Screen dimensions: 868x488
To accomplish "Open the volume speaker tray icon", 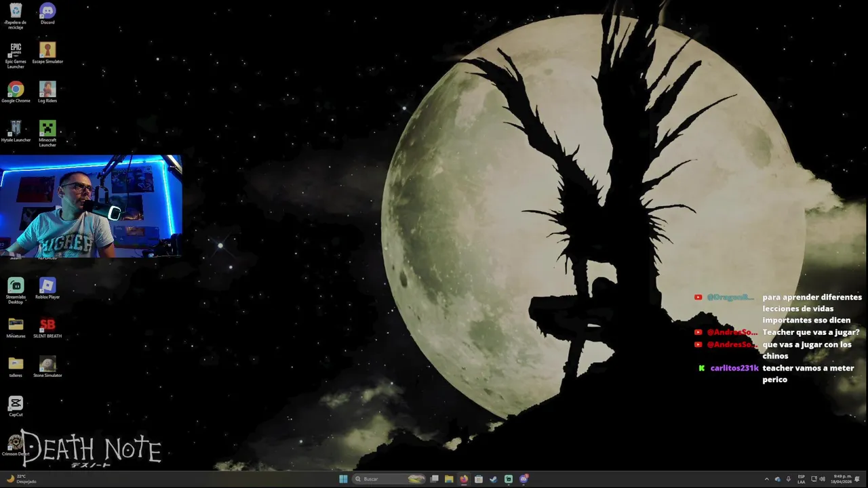I will pos(823,479).
